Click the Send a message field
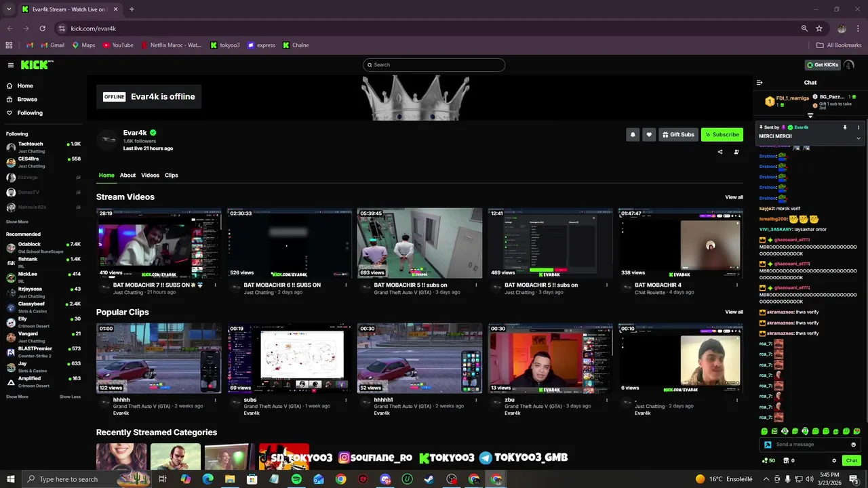 pyautogui.click(x=810, y=445)
